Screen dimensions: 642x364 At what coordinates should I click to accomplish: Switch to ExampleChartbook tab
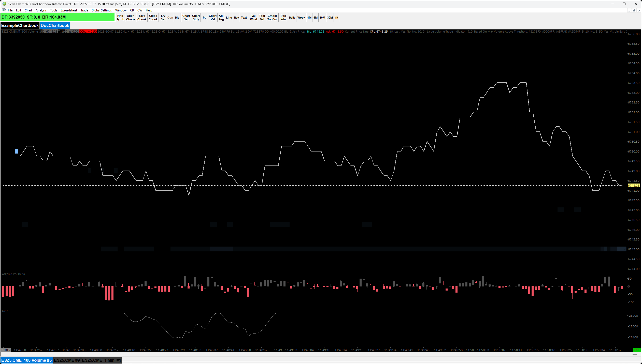20,25
